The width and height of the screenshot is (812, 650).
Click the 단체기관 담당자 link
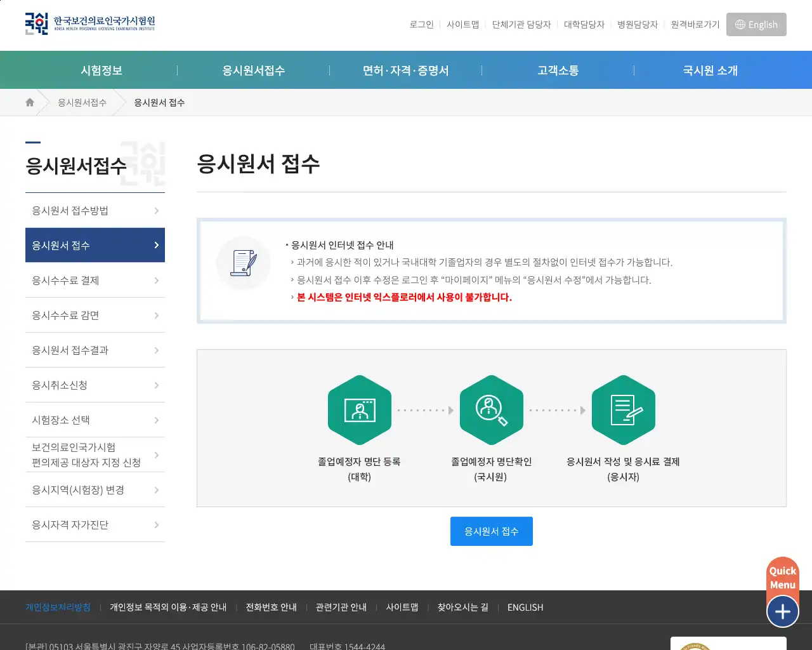(x=521, y=25)
